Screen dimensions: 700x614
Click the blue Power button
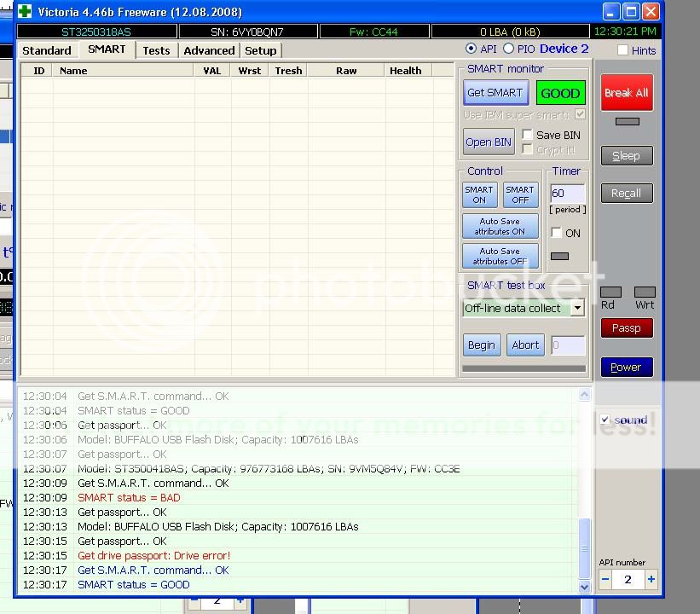627,367
